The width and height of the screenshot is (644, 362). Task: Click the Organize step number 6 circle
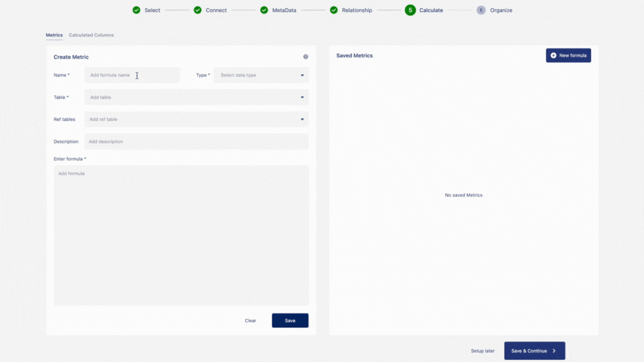(x=481, y=10)
